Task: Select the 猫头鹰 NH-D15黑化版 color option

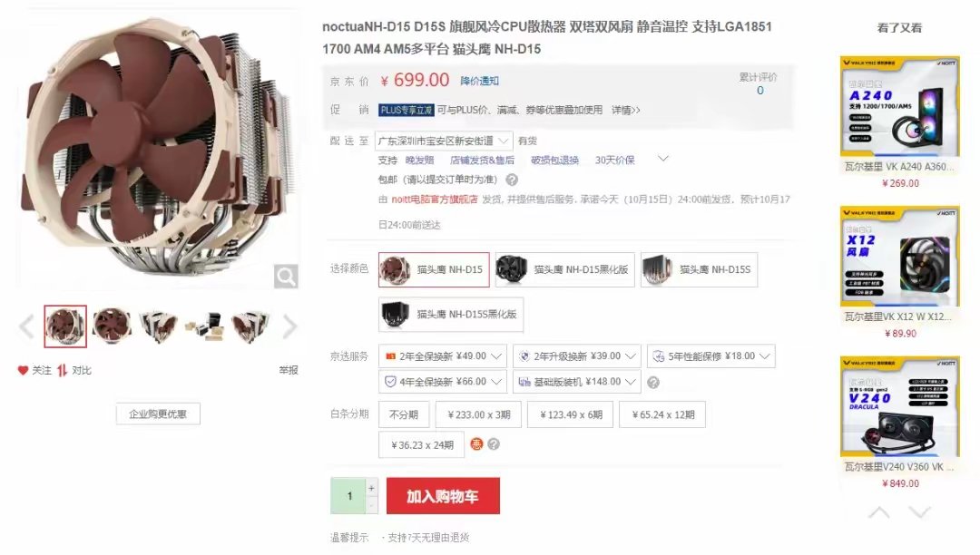Action: [x=565, y=269]
